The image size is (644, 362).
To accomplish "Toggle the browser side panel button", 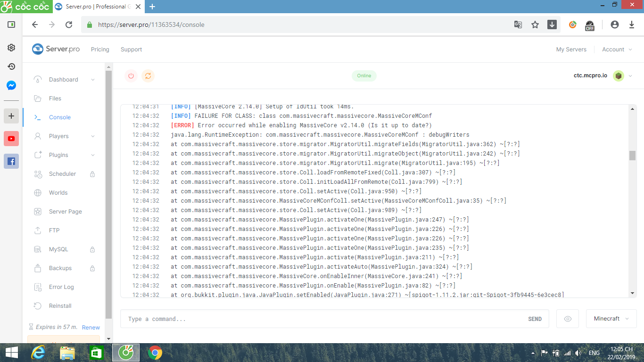I will point(11,25).
